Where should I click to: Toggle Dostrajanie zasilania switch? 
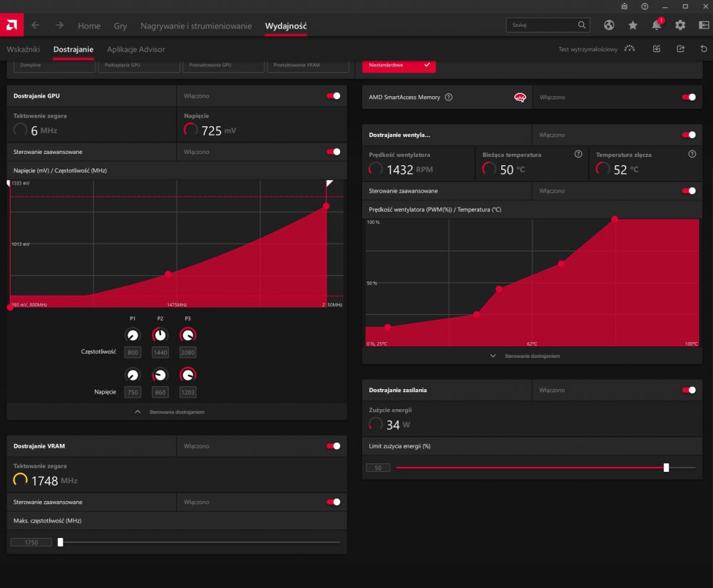(x=689, y=390)
